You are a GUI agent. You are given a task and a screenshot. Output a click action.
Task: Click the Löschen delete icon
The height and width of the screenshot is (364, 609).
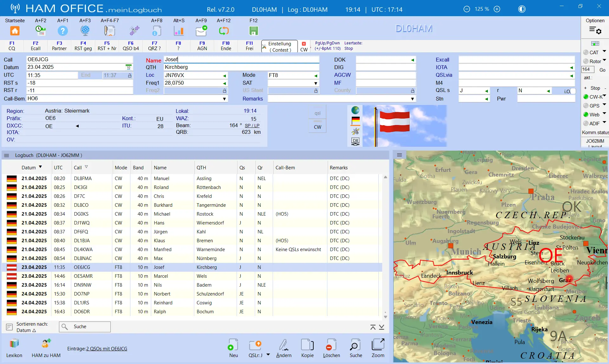click(331, 345)
